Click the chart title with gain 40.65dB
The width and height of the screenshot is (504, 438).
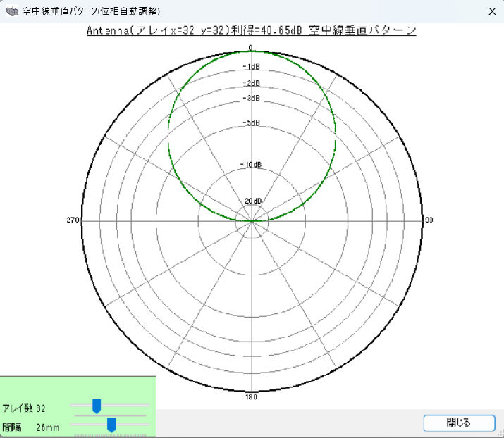251,31
